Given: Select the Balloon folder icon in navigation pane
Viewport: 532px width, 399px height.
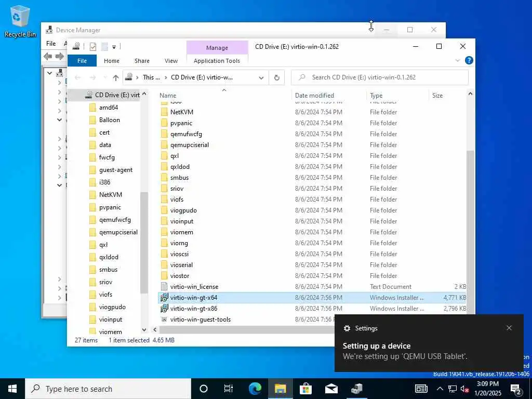Looking at the screenshot, I should pos(92,120).
